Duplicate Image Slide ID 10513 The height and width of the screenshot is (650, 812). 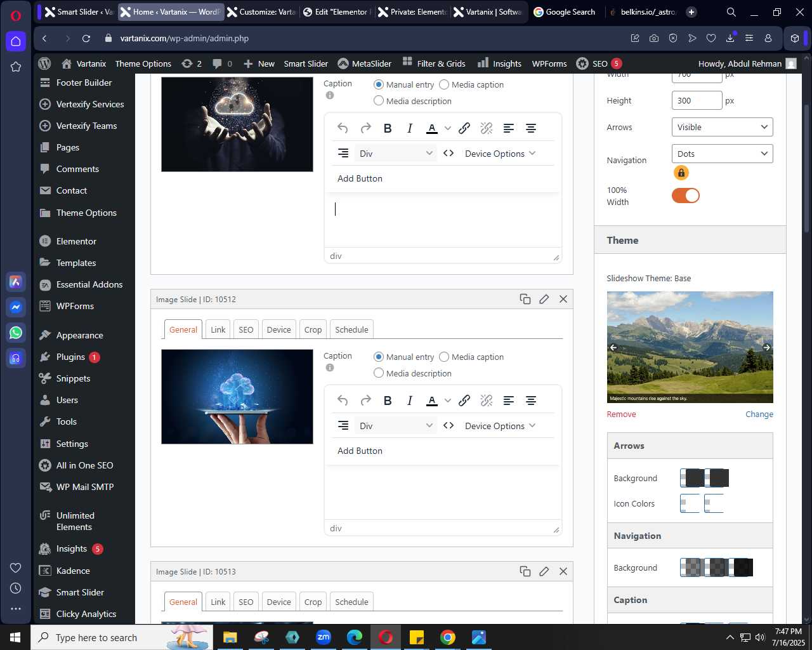525,571
